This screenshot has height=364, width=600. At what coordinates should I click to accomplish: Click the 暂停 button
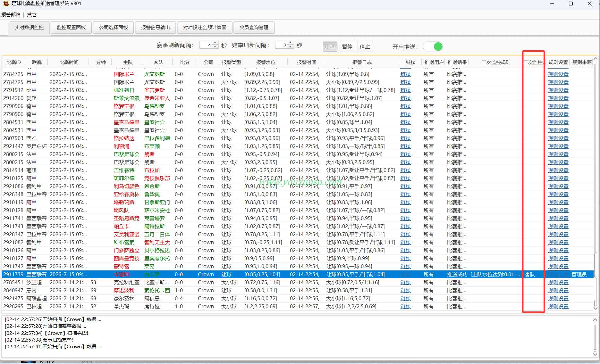pos(347,46)
